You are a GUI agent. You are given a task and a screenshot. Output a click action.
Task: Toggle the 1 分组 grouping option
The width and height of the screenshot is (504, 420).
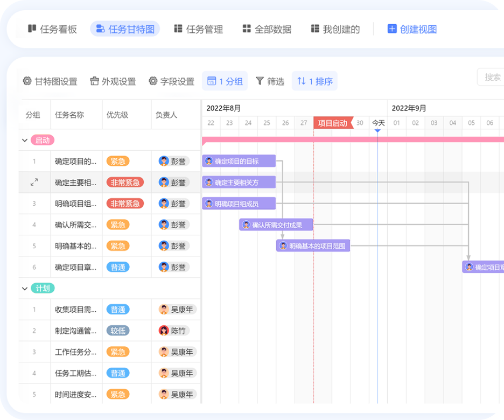pos(225,81)
